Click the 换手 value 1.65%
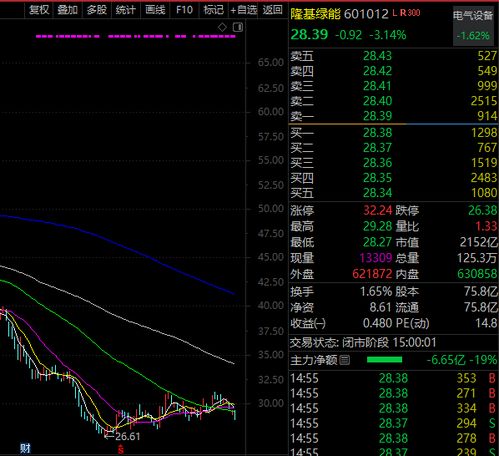Viewport: 499px width, 456px height. 376,292
